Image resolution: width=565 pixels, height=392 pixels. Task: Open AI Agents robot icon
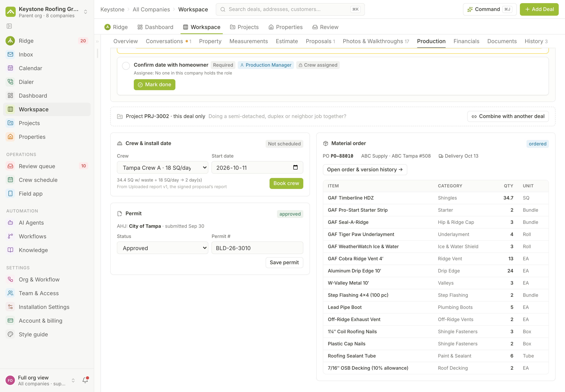pos(10,223)
